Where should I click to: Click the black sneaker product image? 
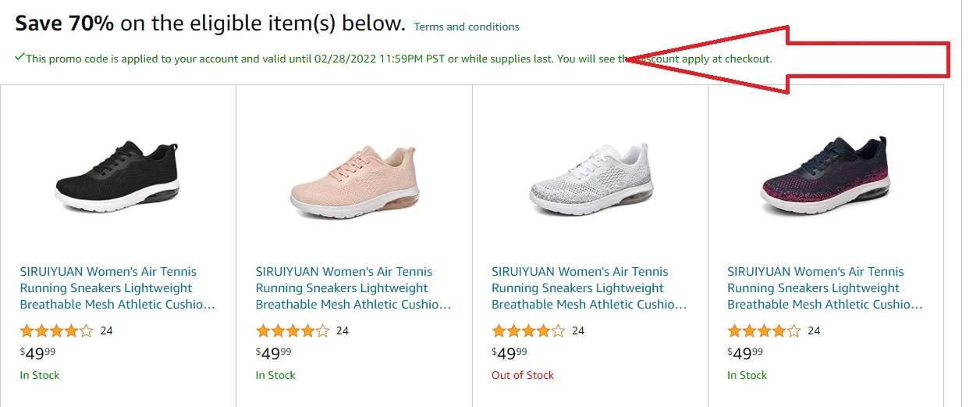pyautogui.click(x=119, y=179)
